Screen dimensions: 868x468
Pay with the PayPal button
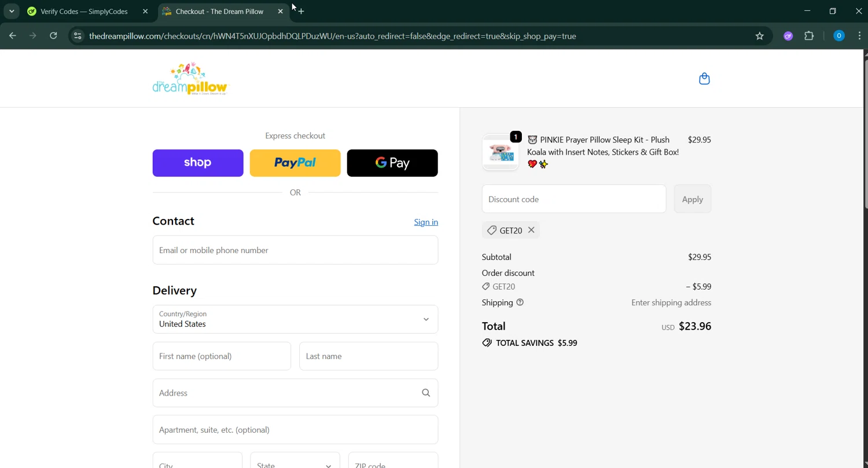295,163
